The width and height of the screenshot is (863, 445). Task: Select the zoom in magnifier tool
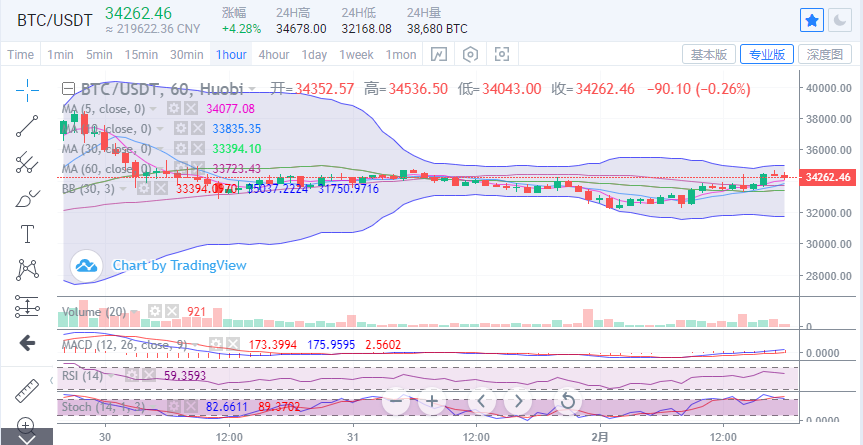(x=26, y=425)
